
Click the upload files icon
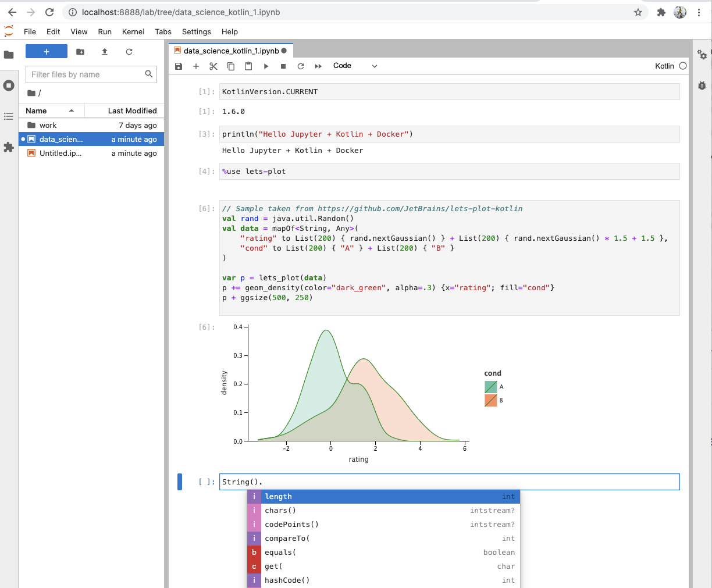tap(105, 52)
